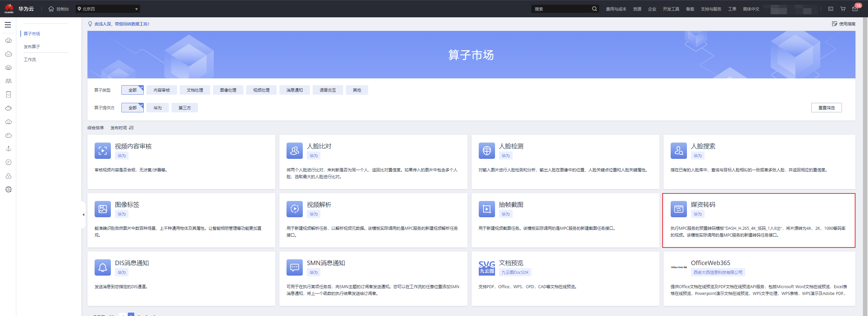Image resolution: width=868 pixels, height=316 pixels.
Task: Click the 抽帧截图 operator icon
Action: tap(487, 209)
